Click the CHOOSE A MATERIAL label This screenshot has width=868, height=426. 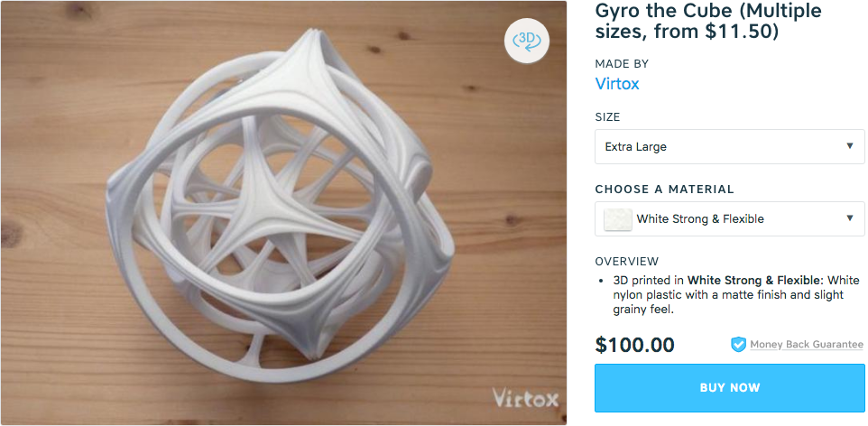664,189
